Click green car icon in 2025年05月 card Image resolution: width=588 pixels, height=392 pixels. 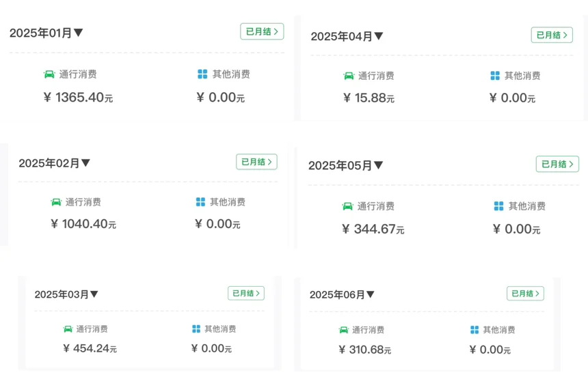(347, 206)
